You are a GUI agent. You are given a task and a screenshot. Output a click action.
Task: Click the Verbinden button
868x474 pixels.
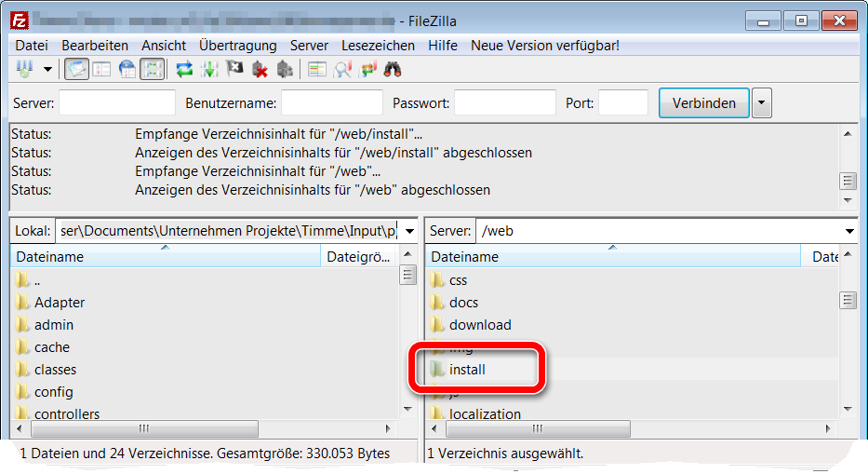point(703,103)
